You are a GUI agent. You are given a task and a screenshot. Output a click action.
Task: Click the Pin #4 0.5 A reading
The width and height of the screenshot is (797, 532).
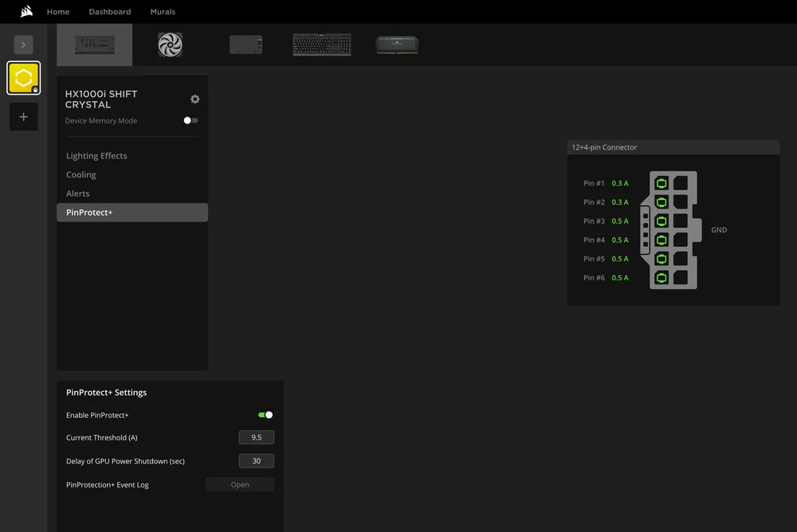coord(620,240)
